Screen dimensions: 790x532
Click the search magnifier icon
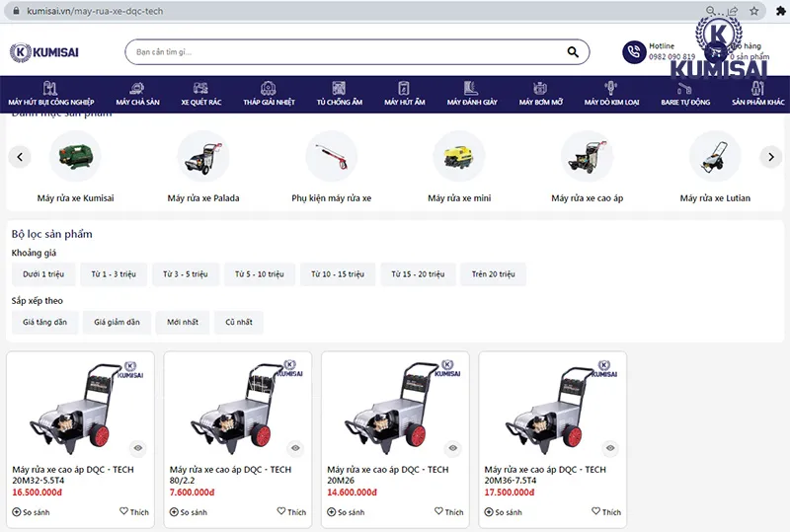click(x=573, y=52)
